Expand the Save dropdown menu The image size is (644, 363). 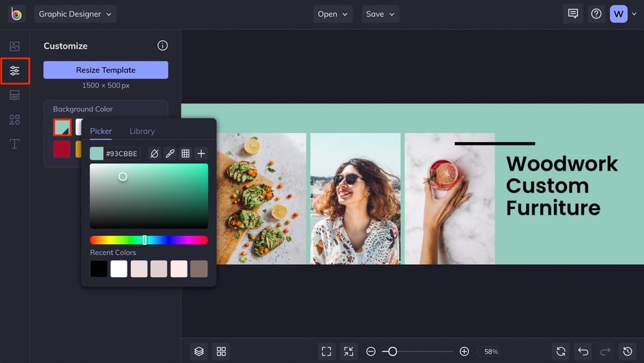[x=380, y=14]
